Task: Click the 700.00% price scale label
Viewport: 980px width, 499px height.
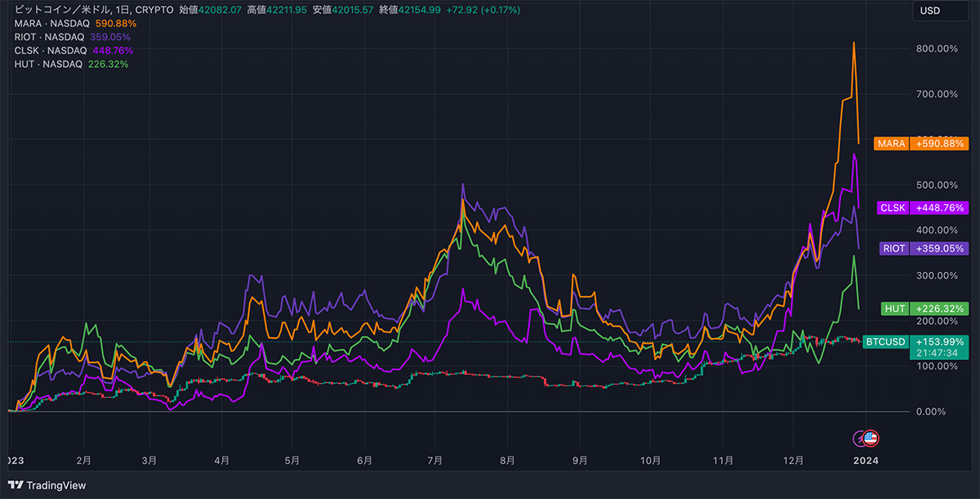Action: pos(937,94)
